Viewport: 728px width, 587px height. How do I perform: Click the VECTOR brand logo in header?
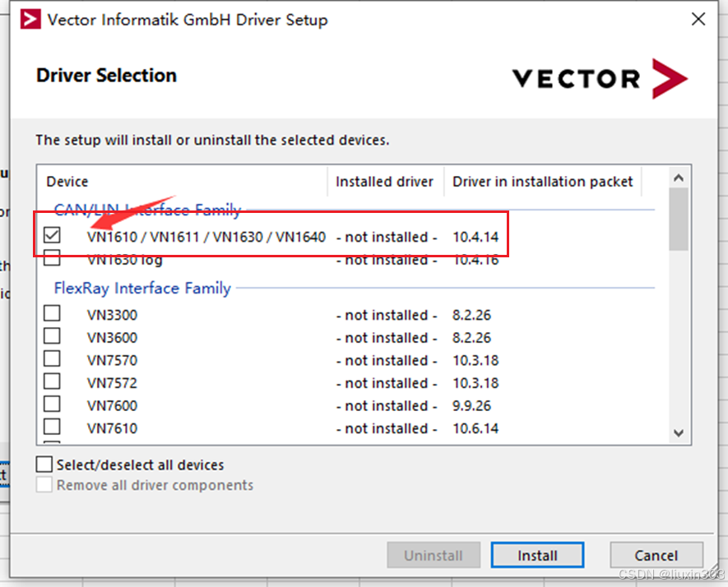point(600,78)
